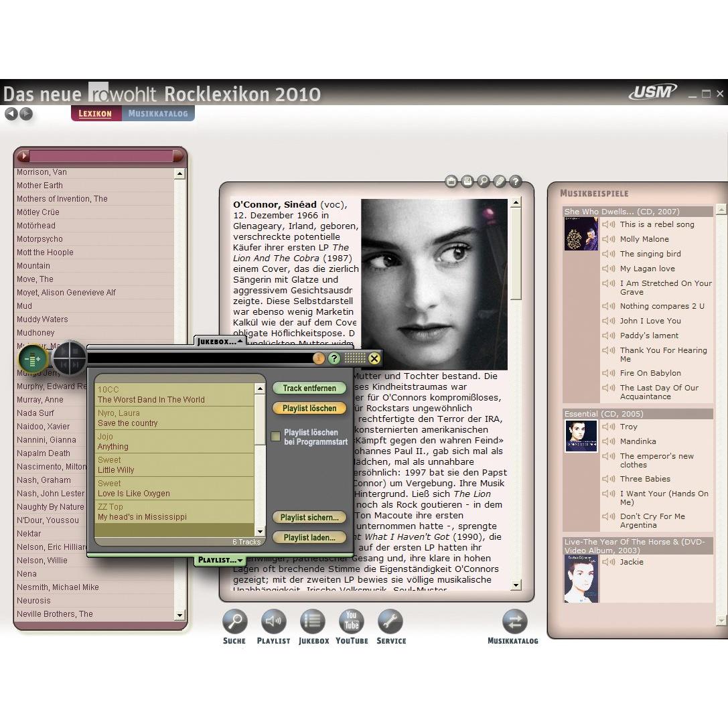Stop via top-right quadrant of player control

[x=78, y=352]
